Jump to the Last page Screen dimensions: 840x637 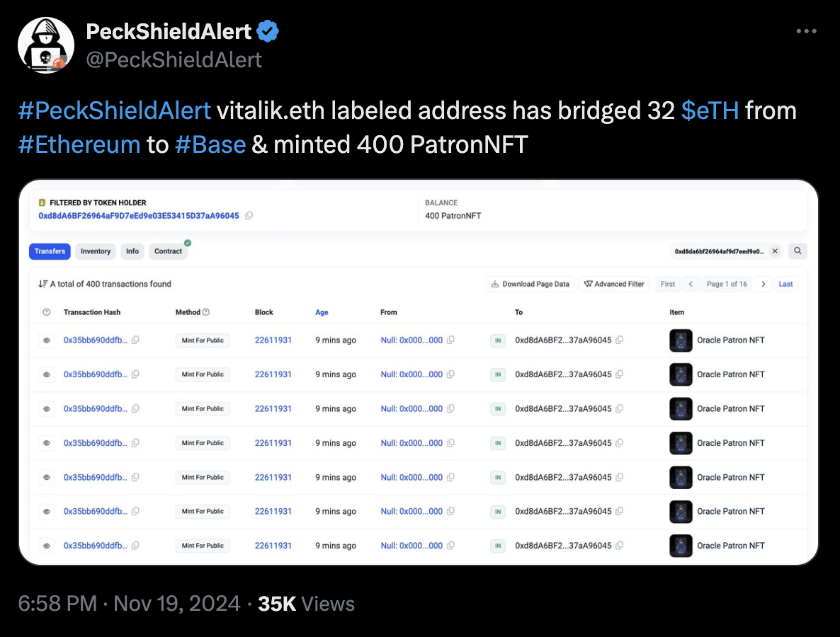tap(785, 284)
